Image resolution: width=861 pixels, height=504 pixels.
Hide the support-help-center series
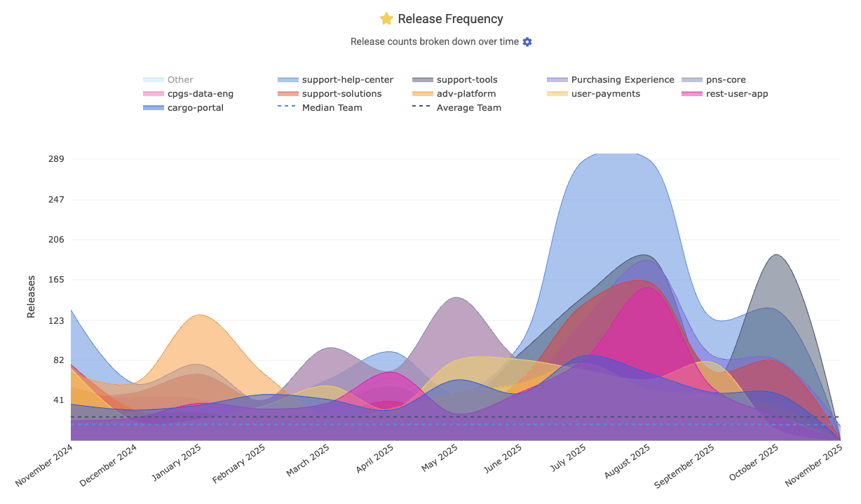click(347, 80)
